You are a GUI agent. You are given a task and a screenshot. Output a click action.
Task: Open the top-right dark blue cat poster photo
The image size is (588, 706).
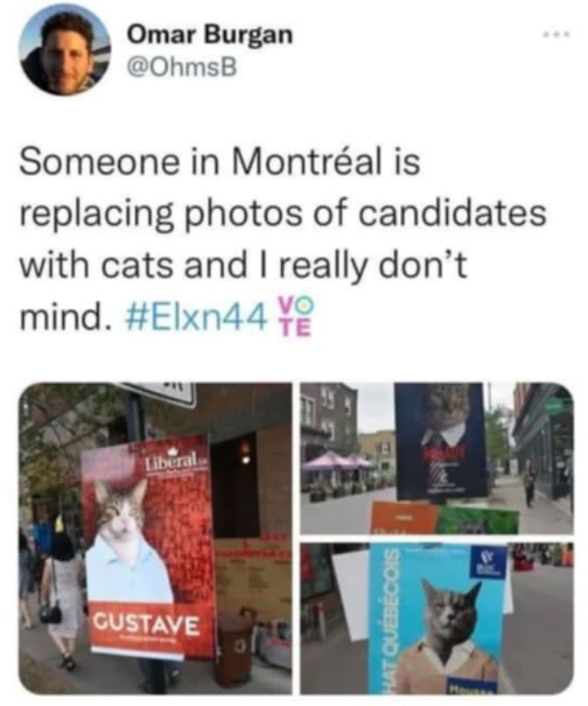pos(437,458)
